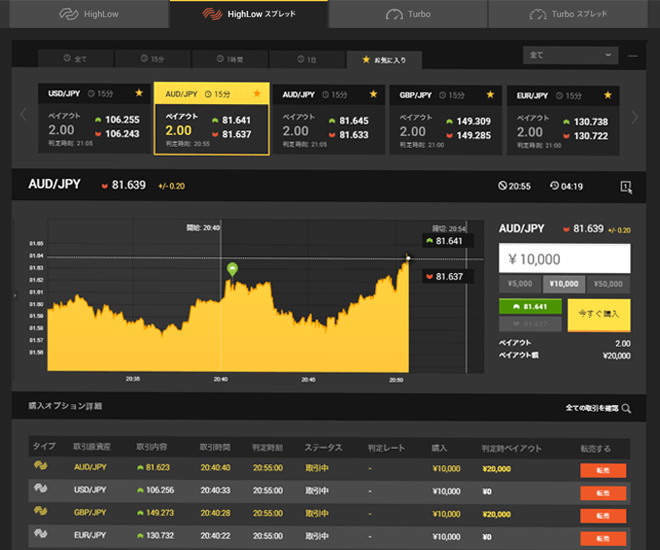This screenshot has height=550, width=660.
Task: Expand the chart side panel arrow
Action: [15, 295]
